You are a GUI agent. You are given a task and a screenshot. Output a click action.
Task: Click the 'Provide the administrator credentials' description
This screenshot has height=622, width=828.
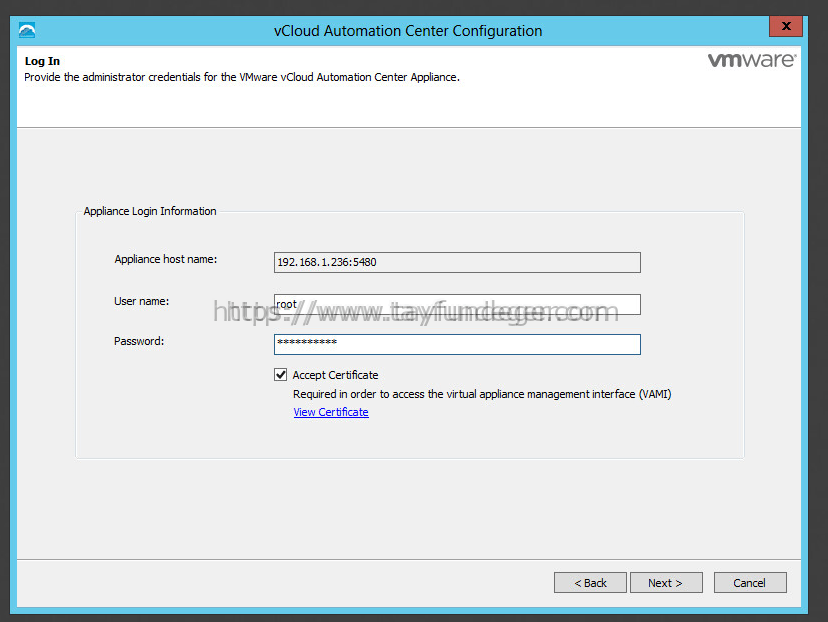click(x=242, y=77)
